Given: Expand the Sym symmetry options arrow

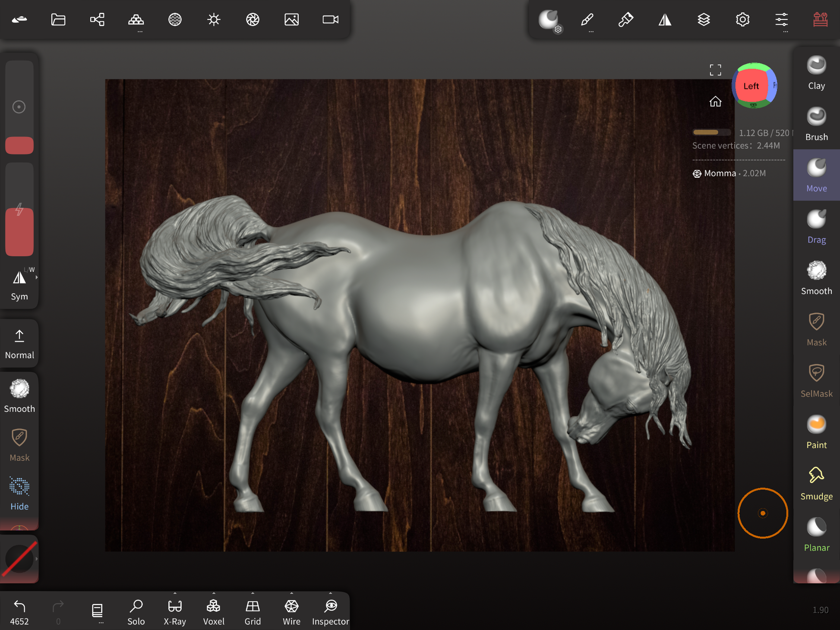Looking at the screenshot, I should 37,277.
